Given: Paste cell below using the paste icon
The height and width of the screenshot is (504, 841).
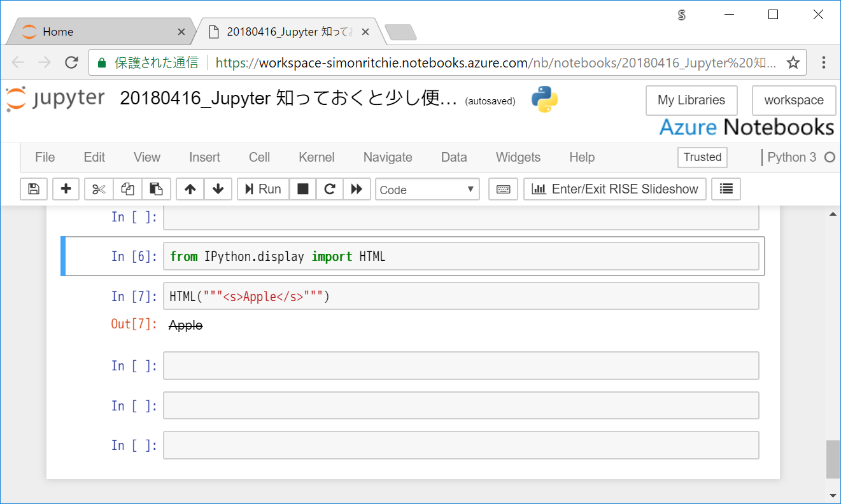Looking at the screenshot, I should click(x=156, y=188).
